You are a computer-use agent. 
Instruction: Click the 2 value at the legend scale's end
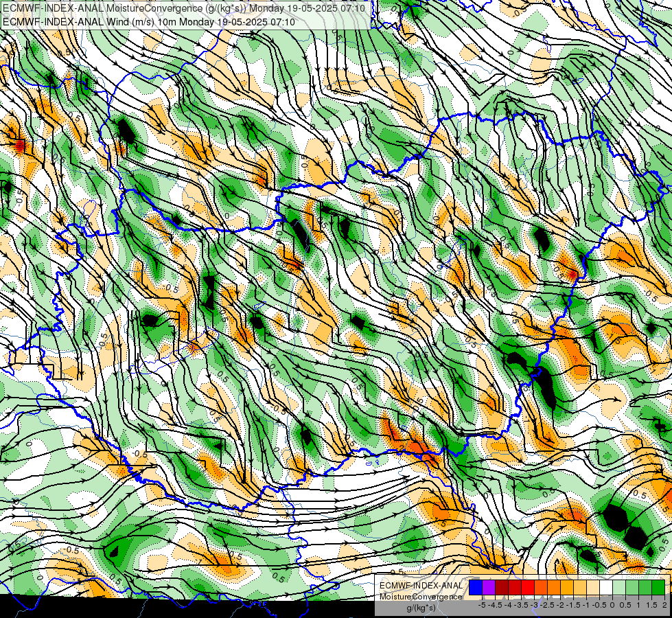click(664, 605)
